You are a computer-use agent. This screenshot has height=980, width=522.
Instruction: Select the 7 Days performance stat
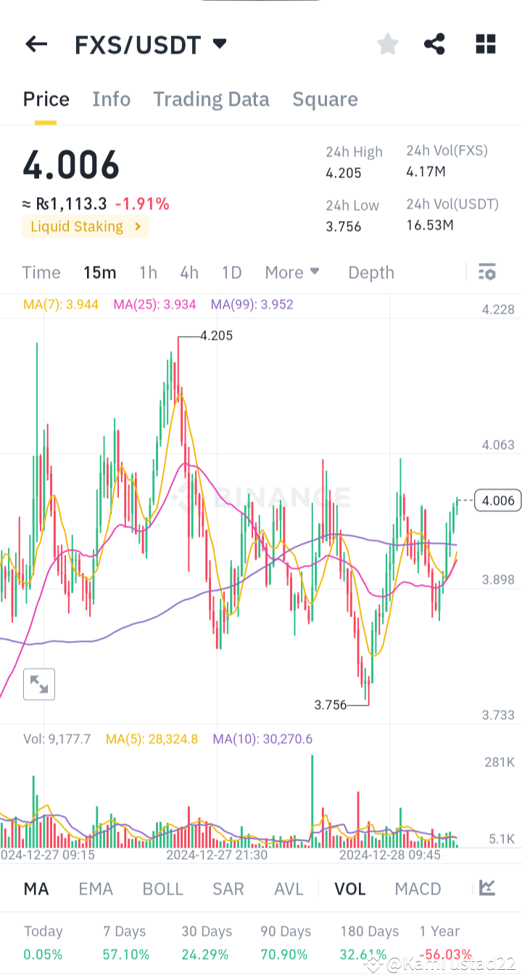(125, 941)
